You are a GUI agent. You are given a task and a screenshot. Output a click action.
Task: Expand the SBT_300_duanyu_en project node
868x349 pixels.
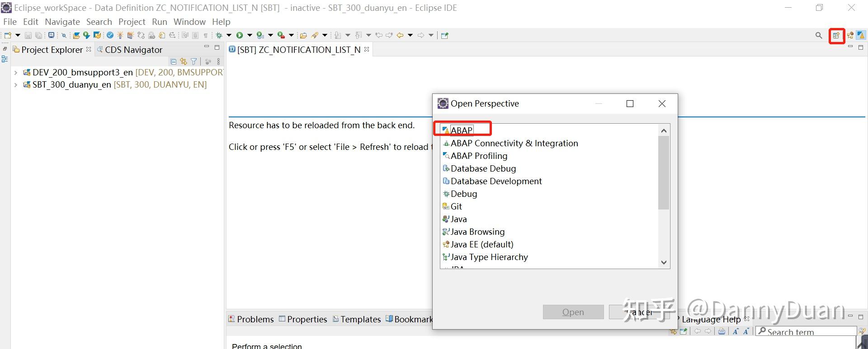click(x=16, y=84)
